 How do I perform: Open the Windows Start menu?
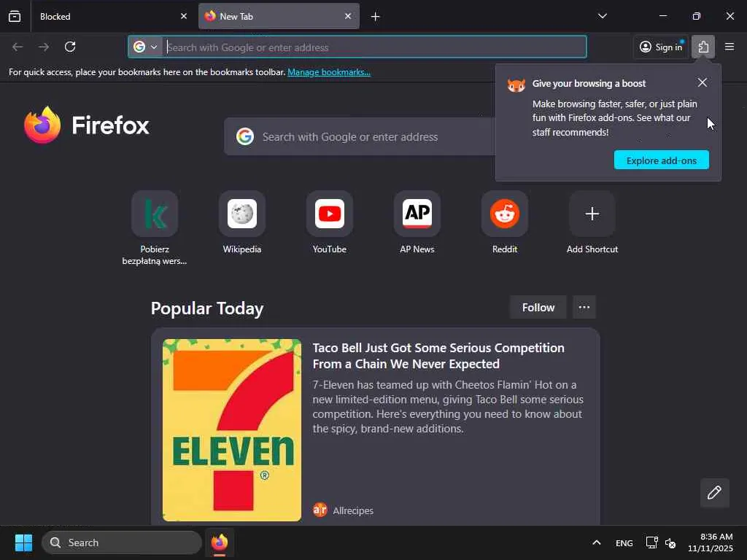click(23, 542)
